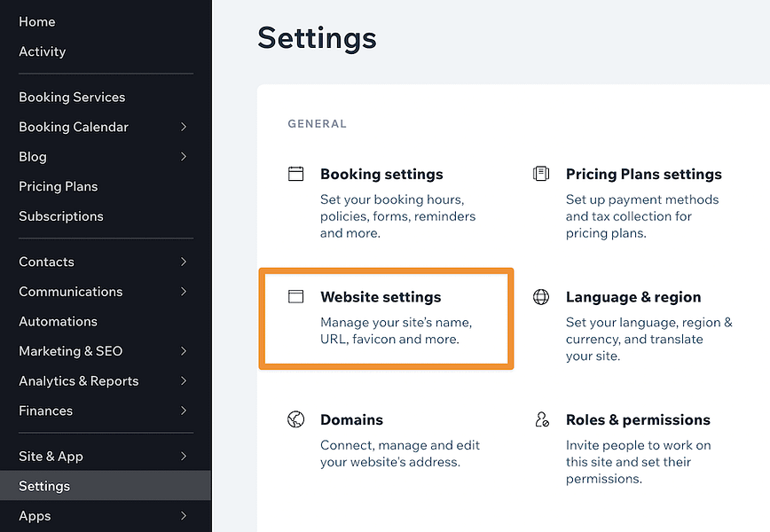Screen dimensions: 770x532
Task: Expand the Blog menu chevron
Action: (184, 157)
